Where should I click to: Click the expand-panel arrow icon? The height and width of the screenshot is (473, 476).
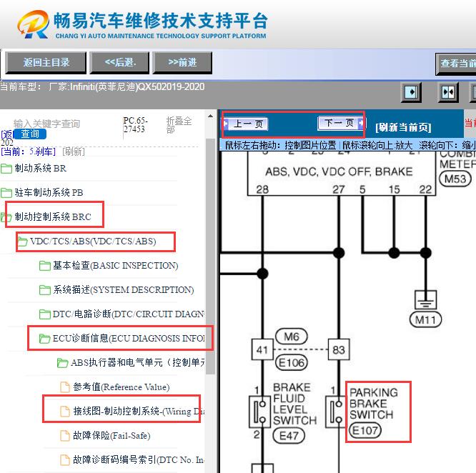412,92
